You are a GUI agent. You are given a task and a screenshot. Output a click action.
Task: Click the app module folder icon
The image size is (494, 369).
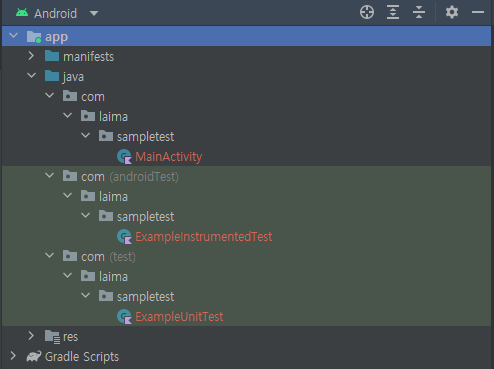point(34,37)
